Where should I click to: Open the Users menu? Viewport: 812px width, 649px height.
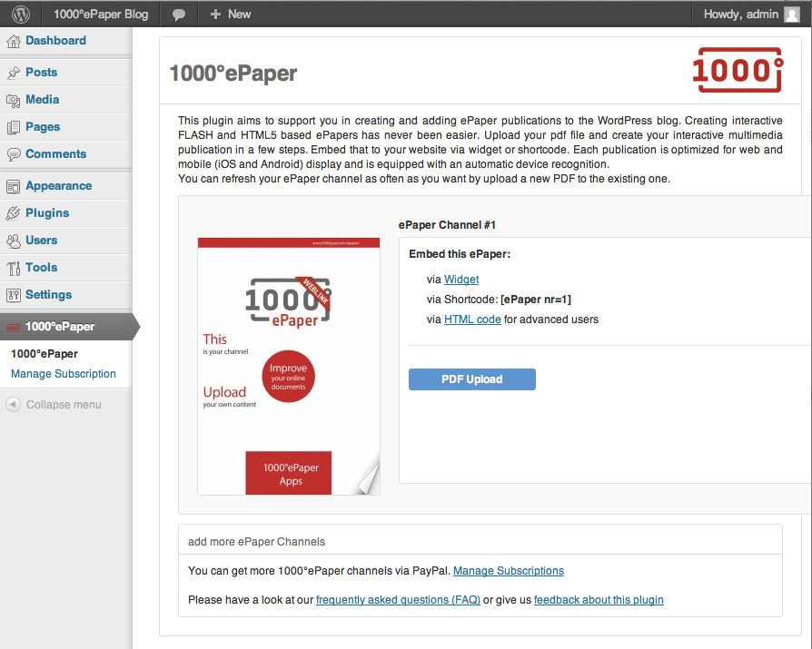42,241
